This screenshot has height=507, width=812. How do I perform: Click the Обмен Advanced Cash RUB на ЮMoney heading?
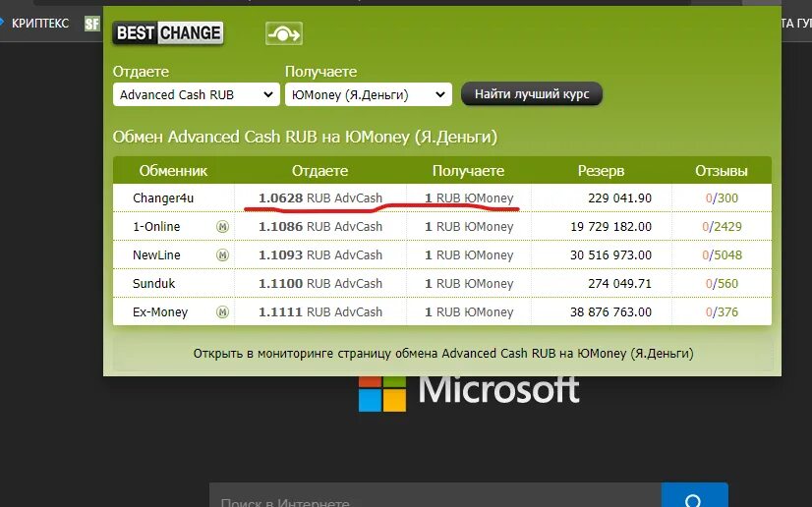point(305,137)
